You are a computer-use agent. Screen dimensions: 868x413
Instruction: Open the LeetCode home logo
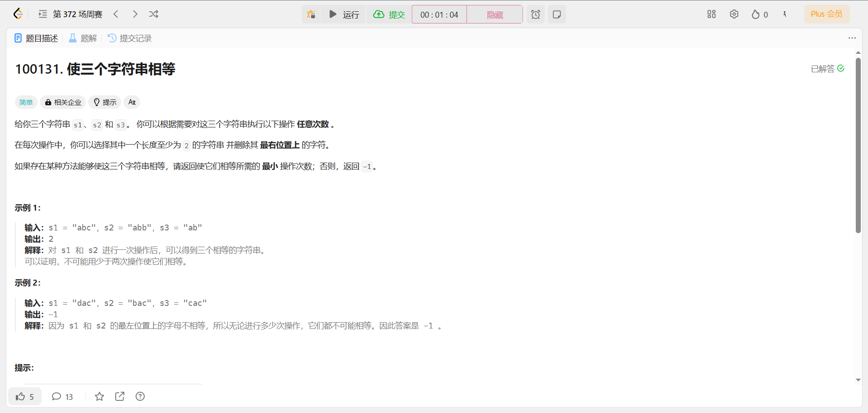pyautogui.click(x=18, y=14)
